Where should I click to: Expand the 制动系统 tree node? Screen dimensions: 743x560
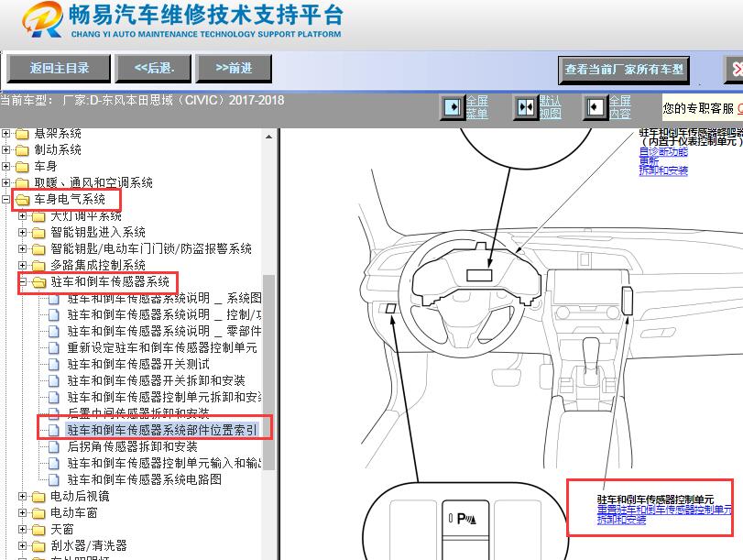(5, 149)
